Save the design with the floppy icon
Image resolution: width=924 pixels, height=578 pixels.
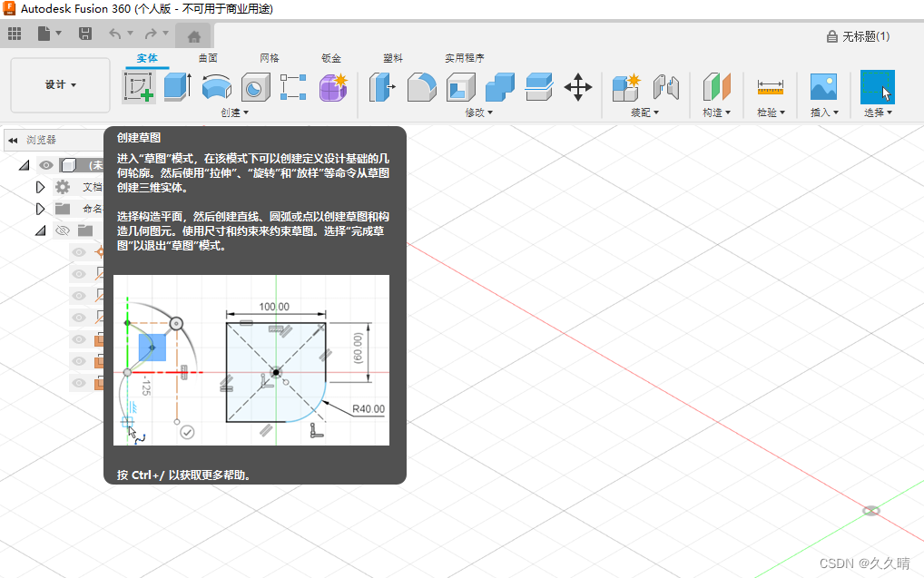coord(85,34)
